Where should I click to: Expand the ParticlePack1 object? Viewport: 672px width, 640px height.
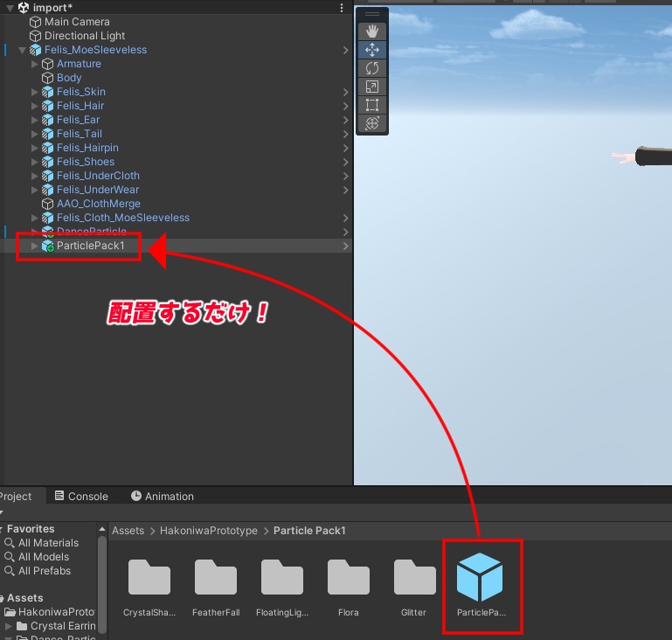(x=35, y=246)
